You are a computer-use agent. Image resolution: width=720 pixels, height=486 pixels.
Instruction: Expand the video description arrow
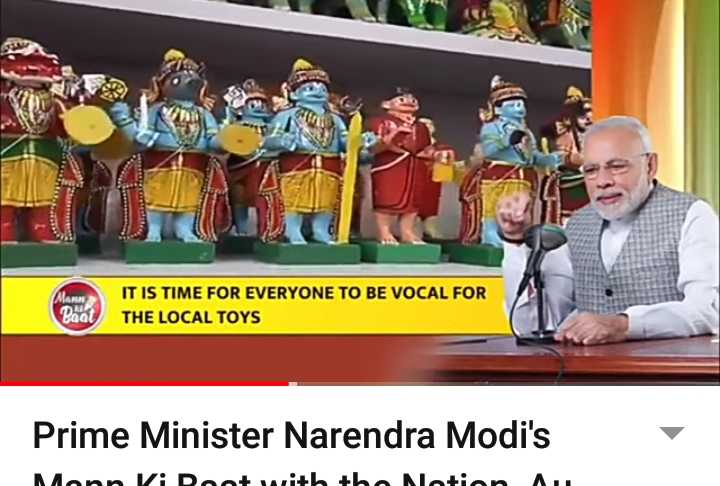click(x=672, y=433)
